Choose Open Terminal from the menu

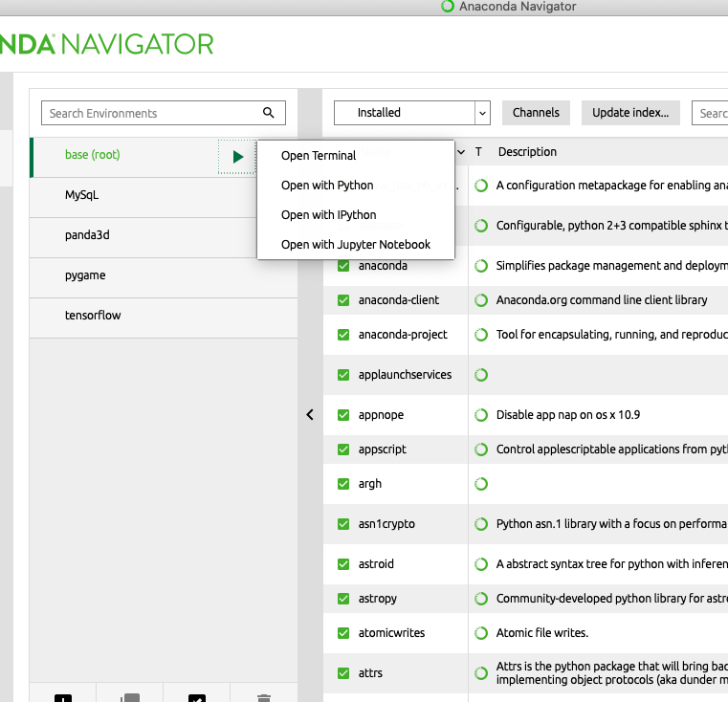pyautogui.click(x=356, y=156)
